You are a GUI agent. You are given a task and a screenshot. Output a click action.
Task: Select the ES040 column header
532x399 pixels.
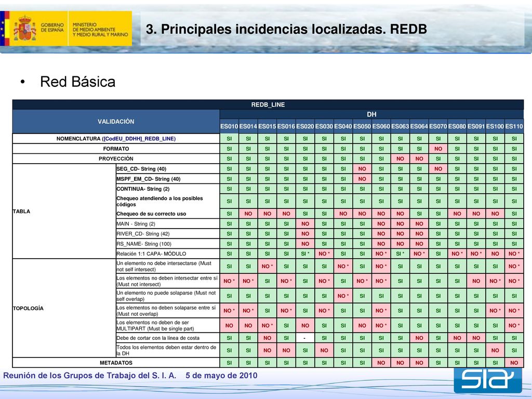click(343, 126)
